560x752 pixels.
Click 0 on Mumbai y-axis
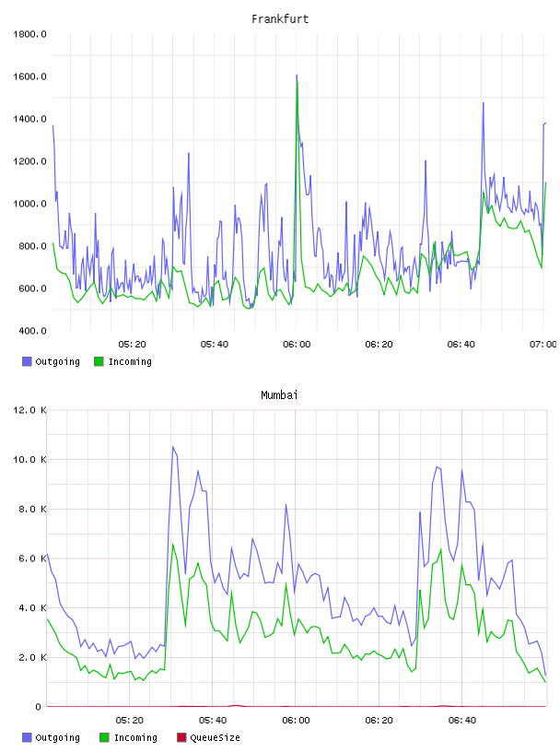click(x=39, y=707)
